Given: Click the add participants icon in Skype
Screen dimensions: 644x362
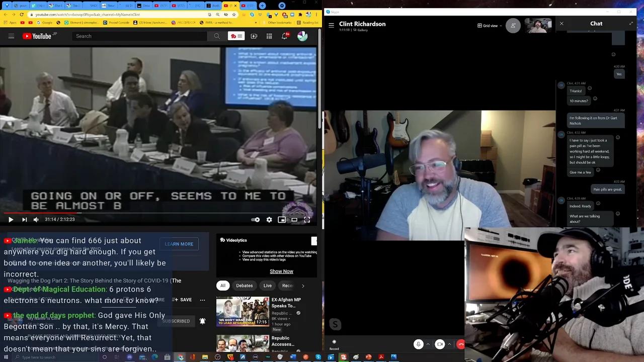Looking at the screenshot, I should (x=513, y=26).
